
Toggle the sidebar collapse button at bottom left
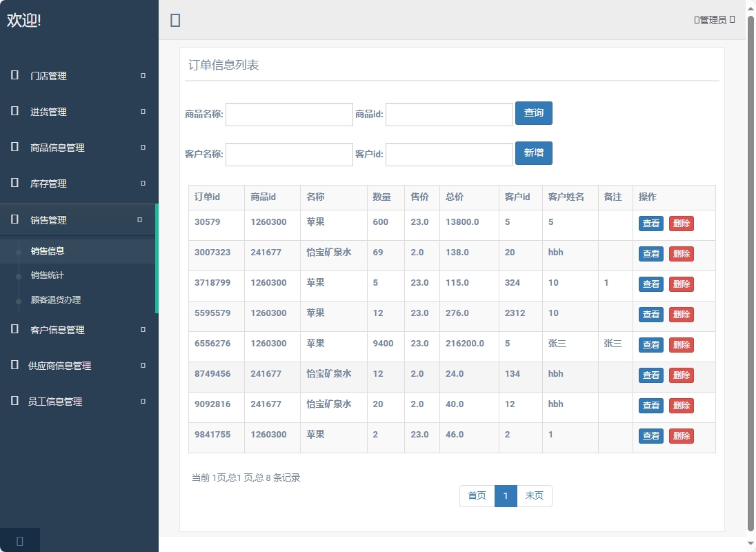tap(19, 540)
